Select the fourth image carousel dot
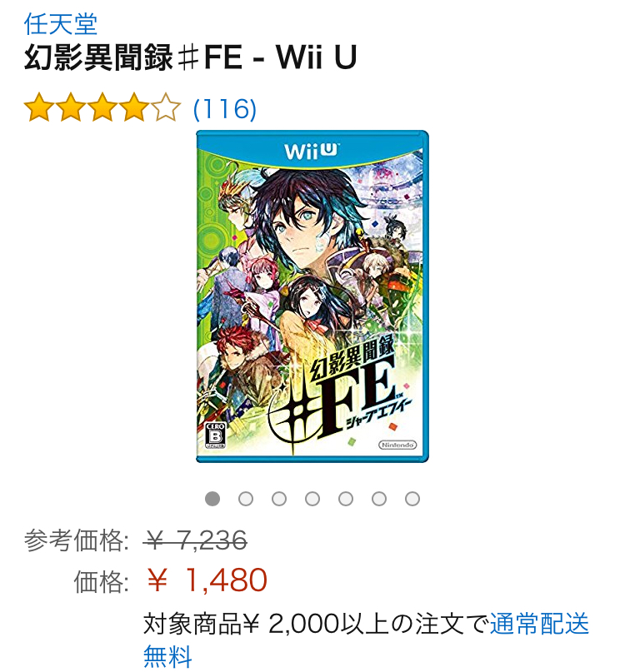 (312, 499)
